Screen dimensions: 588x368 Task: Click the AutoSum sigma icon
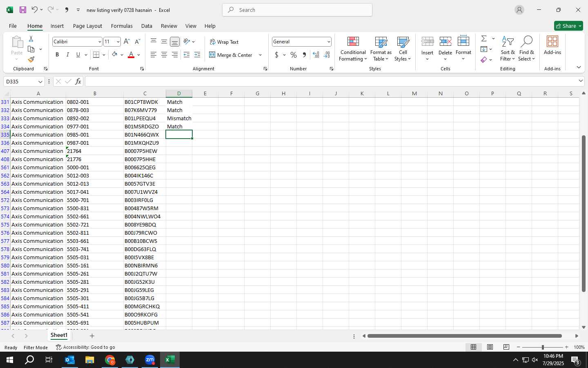click(484, 38)
